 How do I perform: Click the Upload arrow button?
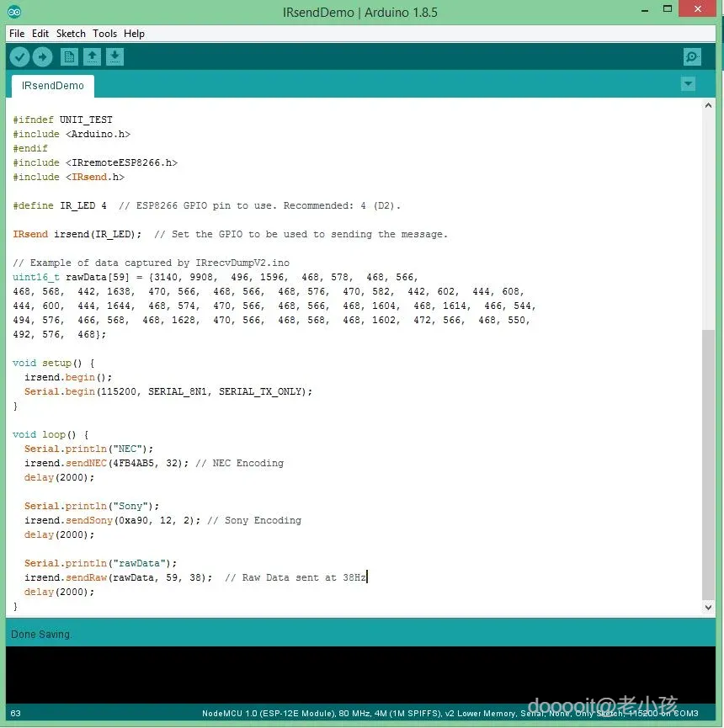point(43,57)
